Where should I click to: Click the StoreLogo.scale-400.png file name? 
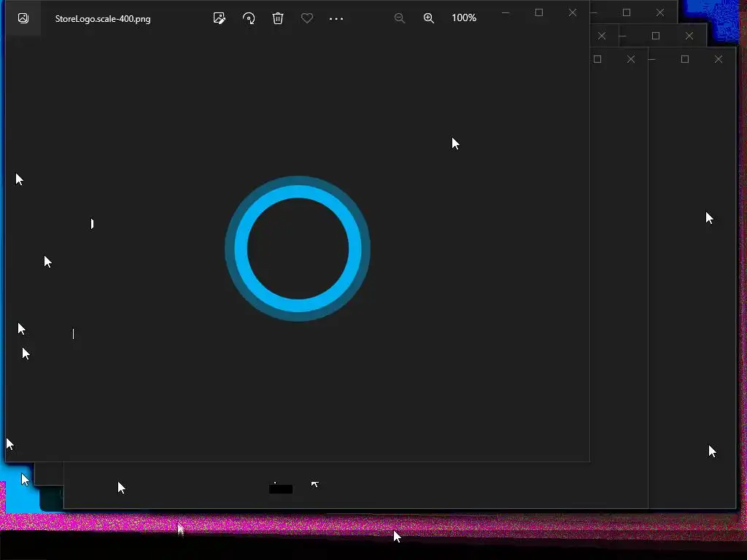tap(103, 19)
